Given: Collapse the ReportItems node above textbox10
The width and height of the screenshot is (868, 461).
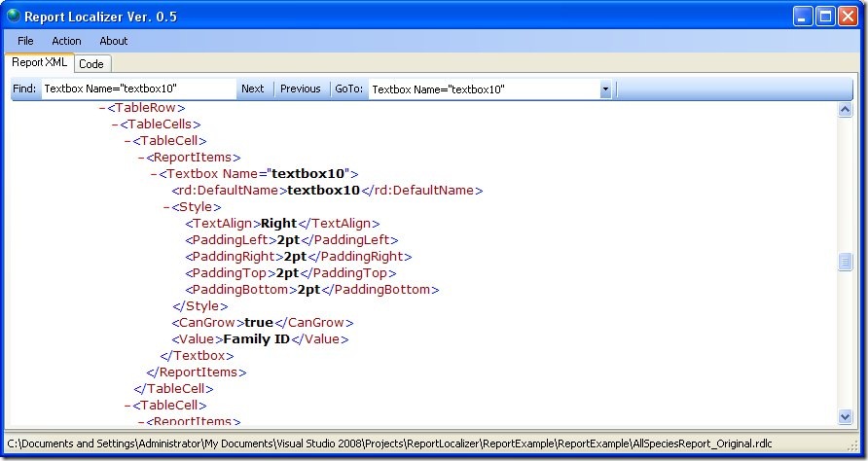Looking at the screenshot, I should [141, 158].
